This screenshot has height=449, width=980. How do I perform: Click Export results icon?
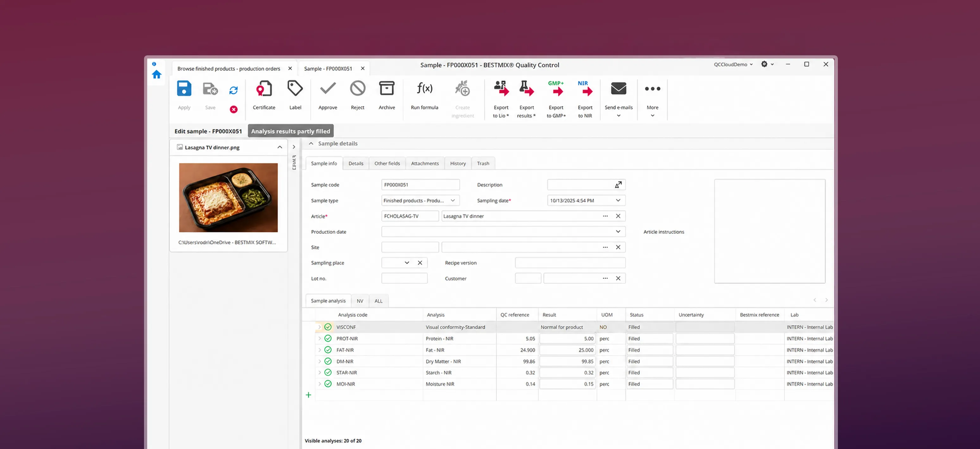[x=526, y=89]
